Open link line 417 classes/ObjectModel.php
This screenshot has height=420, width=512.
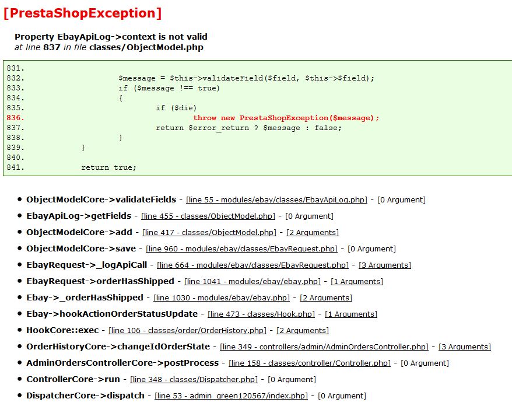point(209,233)
